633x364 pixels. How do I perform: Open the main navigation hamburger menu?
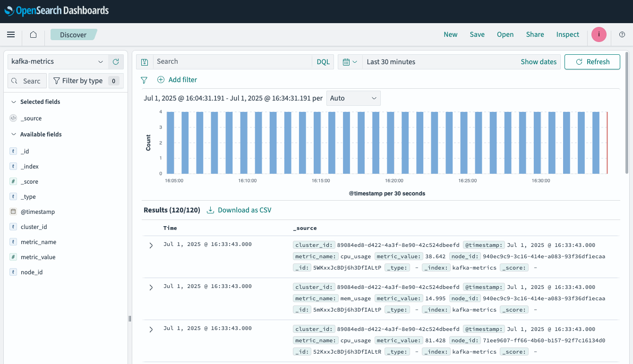click(11, 34)
